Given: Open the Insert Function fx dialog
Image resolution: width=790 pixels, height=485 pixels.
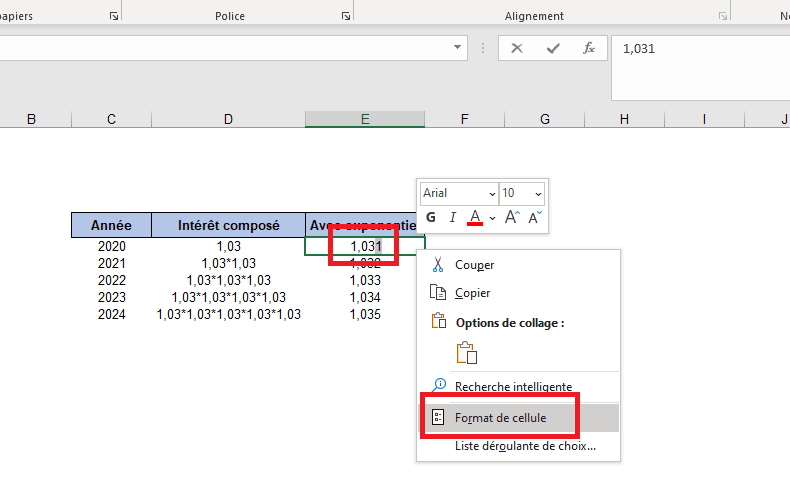Looking at the screenshot, I should click(x=588, y=48).
